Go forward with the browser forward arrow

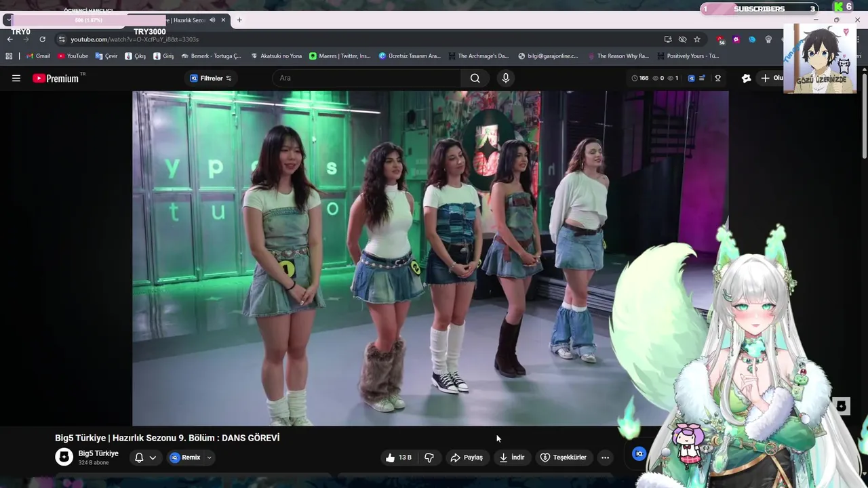26,39
